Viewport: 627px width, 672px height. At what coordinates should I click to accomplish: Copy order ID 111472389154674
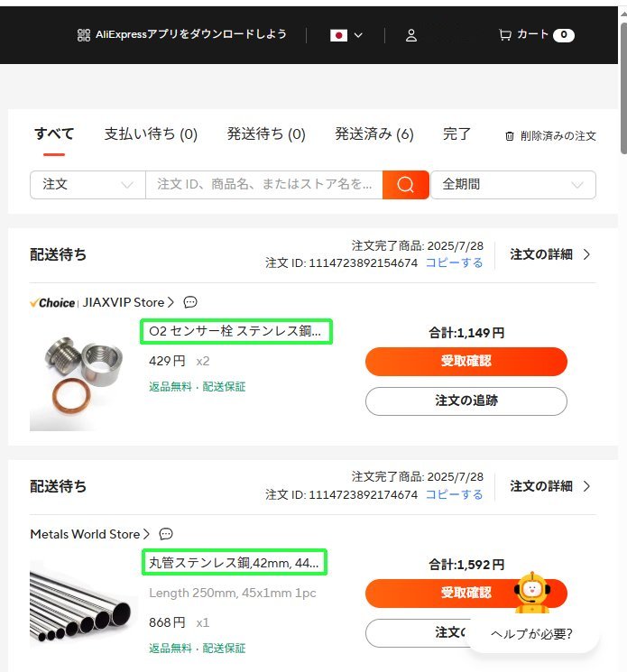point(455,262)
